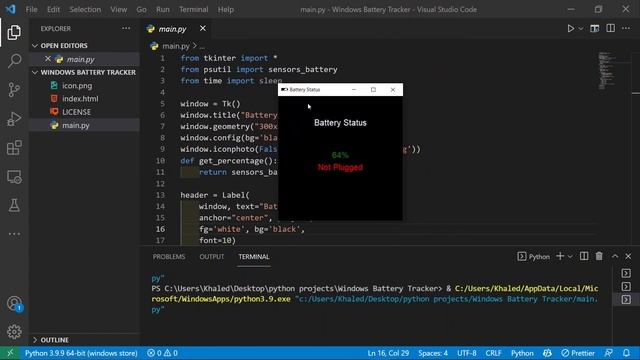Select the Python terminal label
640x360 pixels.
point(533,256)
